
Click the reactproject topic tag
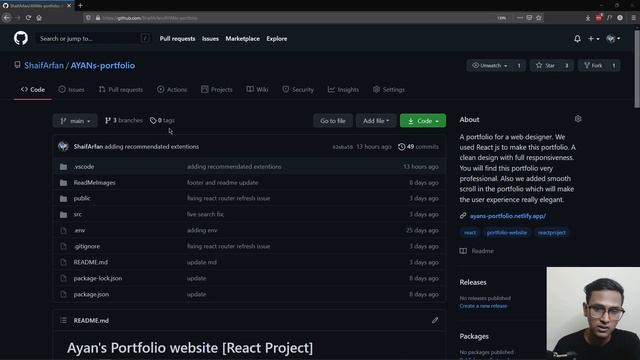[551, 233]
